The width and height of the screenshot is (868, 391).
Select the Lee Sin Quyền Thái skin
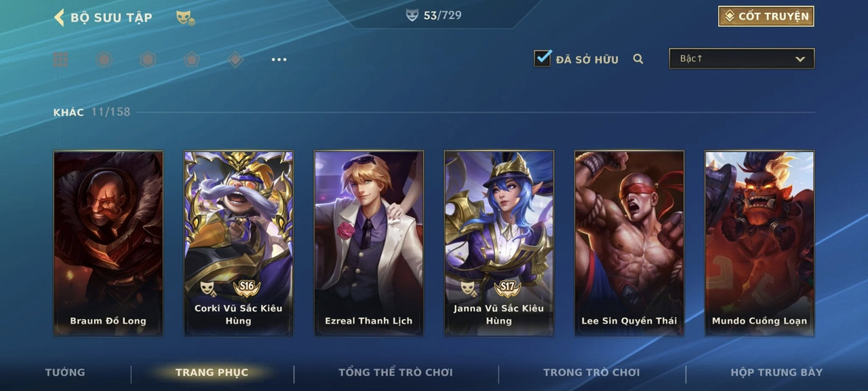point(629,243)
